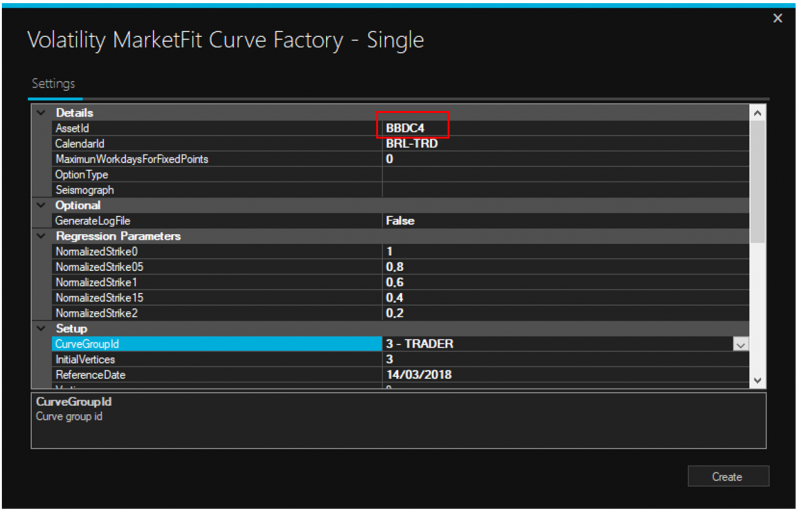Collapse the Optional section
The height and width of the screenshot is (510, 800).
(40, 205)
